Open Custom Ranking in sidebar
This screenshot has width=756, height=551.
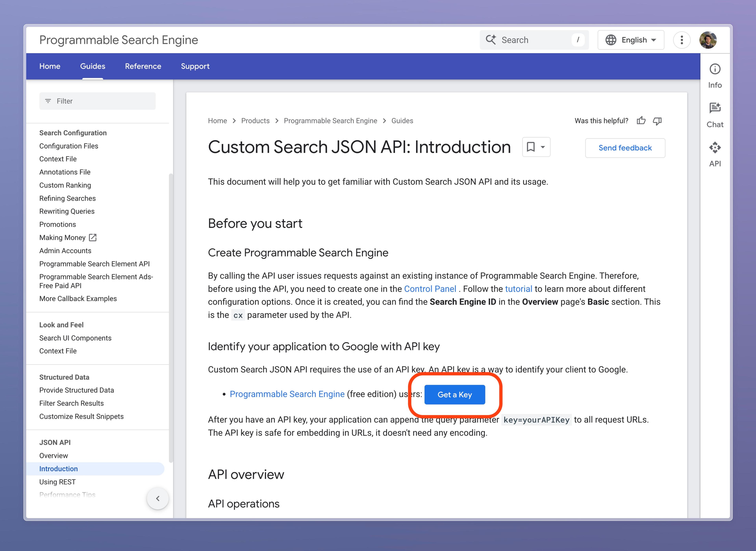coord(65,185)
